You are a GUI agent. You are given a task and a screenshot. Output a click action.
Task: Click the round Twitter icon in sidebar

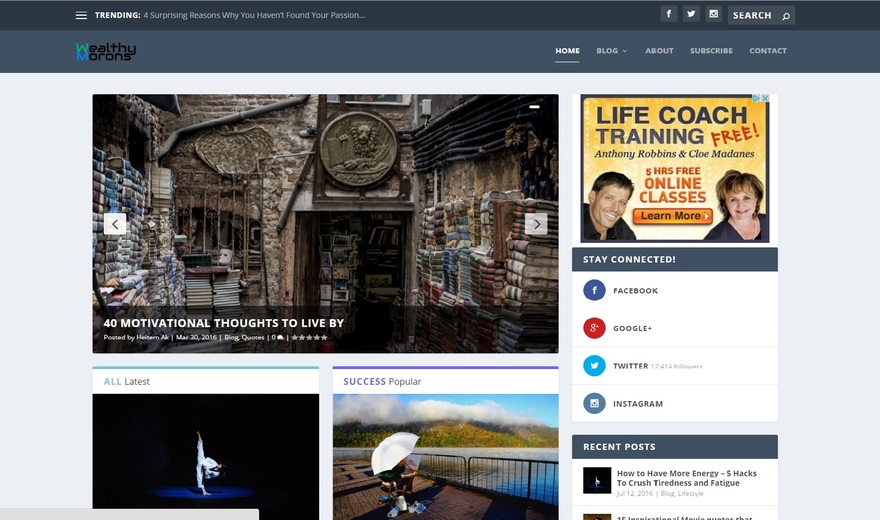click(594, 366)
